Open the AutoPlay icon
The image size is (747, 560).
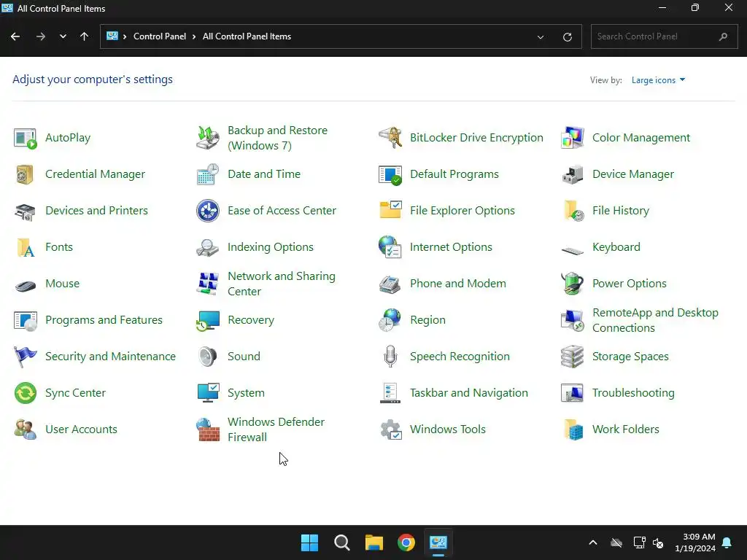[x=26, y=138]
